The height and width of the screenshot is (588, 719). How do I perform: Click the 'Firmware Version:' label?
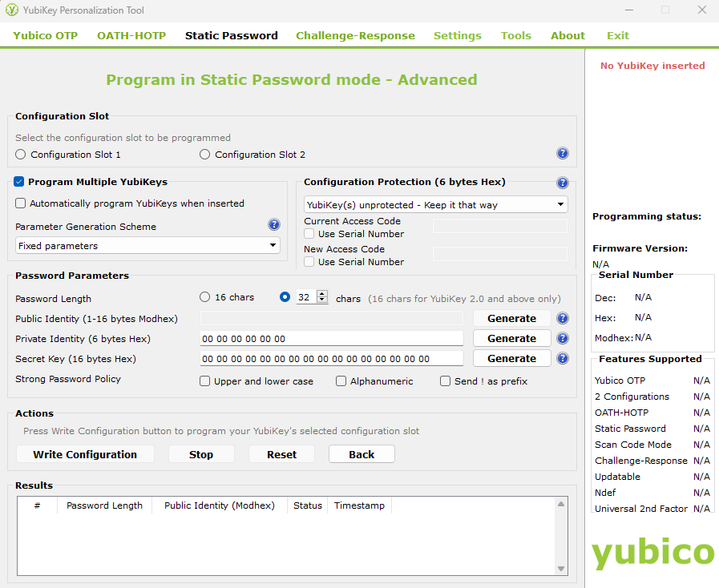click(640, 248)
